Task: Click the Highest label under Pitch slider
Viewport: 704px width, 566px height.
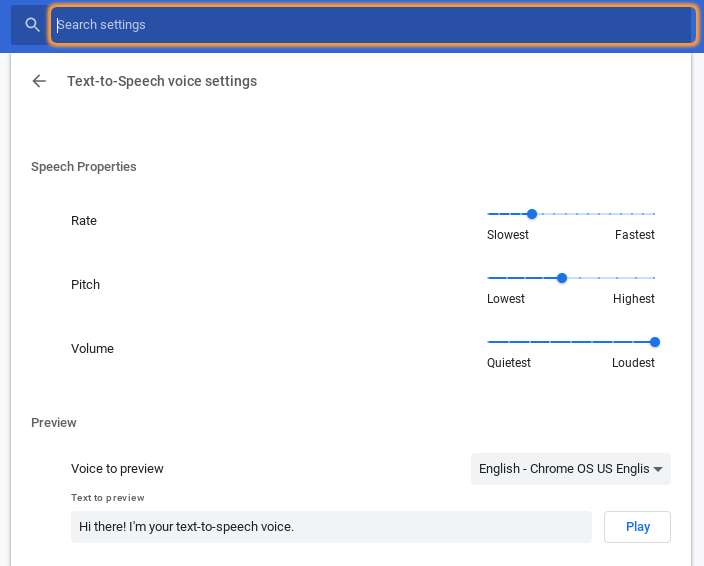Action: coord(634,299)
